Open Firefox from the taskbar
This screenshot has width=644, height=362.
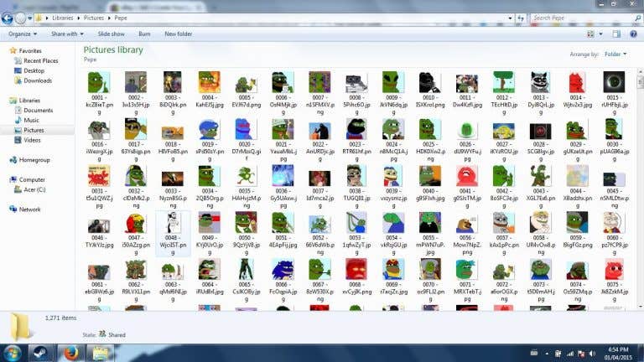point(70,353)
